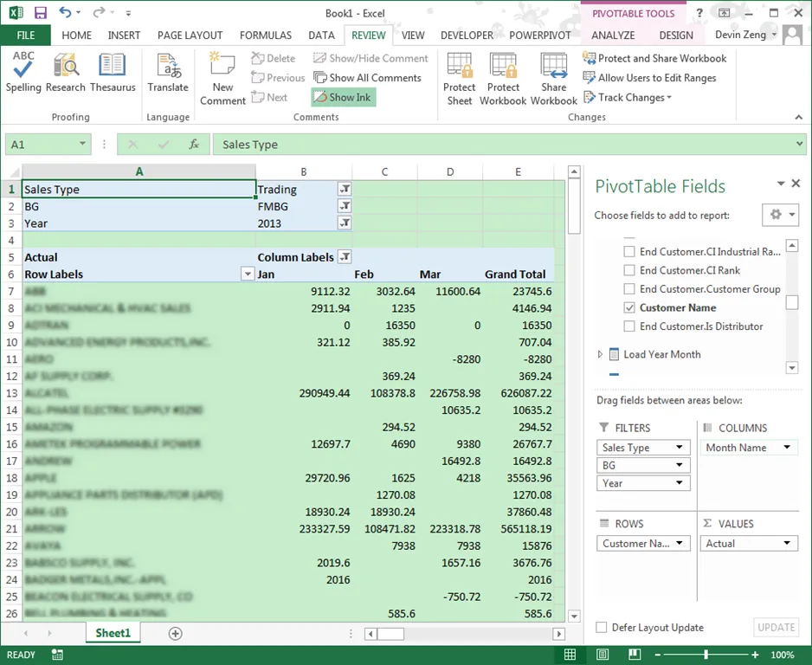This screenshot has height=665, width=812.
Task: Open the Actual values field dropdown
Action: click(x=787, y=543)
